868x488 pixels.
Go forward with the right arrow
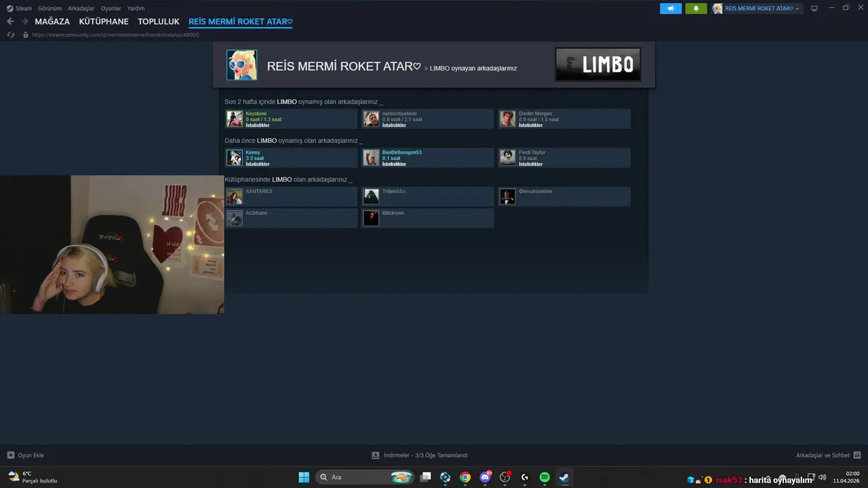[24, 22]
